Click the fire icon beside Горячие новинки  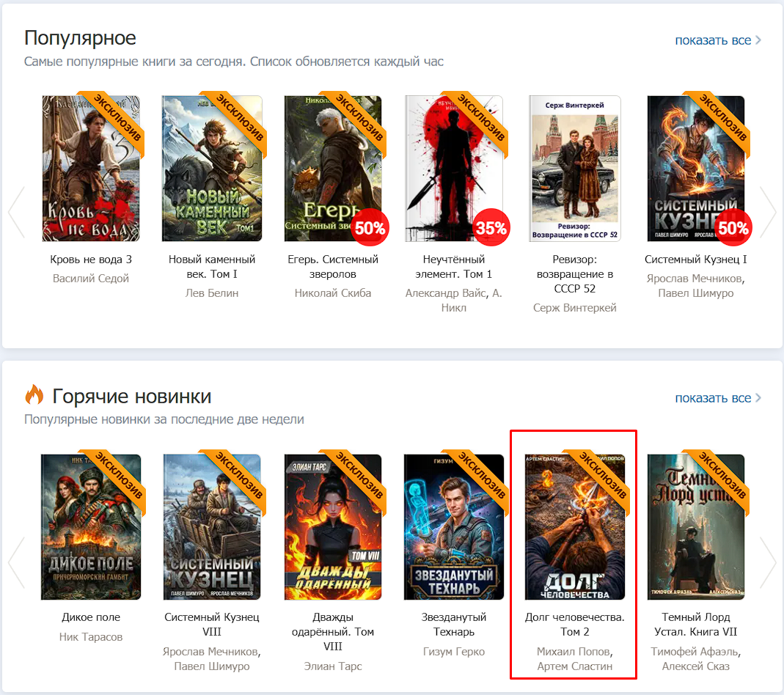point(34,397)
